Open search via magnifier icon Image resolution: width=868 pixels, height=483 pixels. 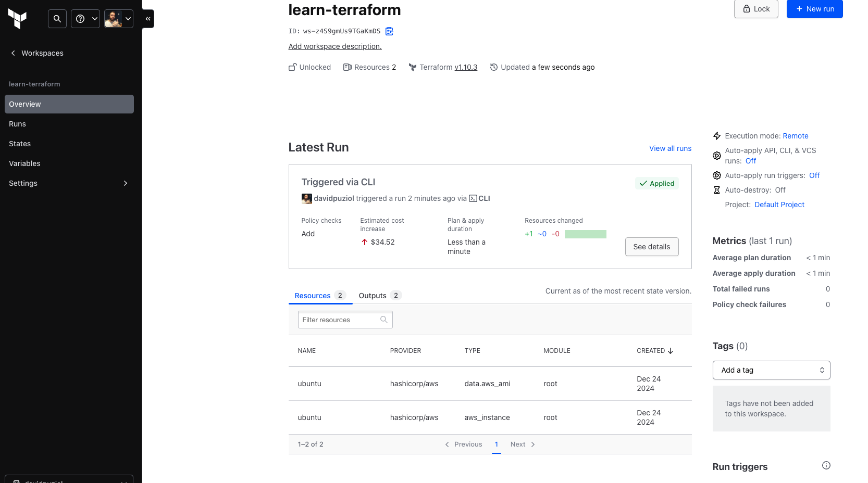57,19
